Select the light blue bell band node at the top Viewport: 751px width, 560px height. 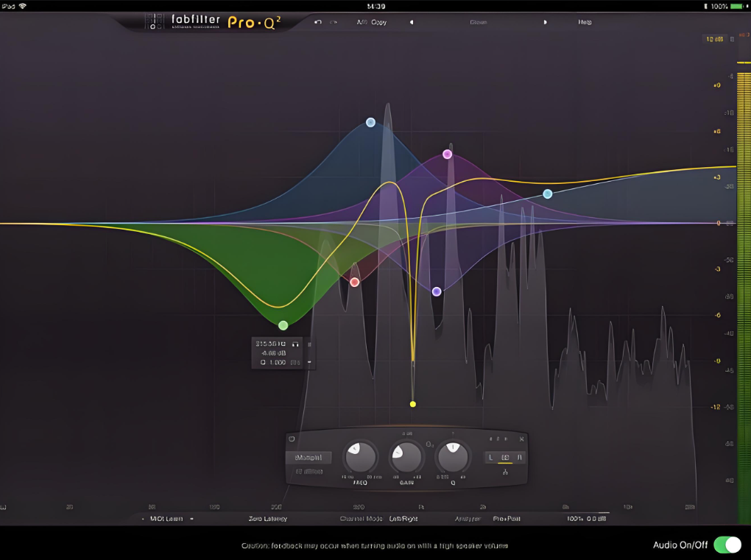pos(370,123)
